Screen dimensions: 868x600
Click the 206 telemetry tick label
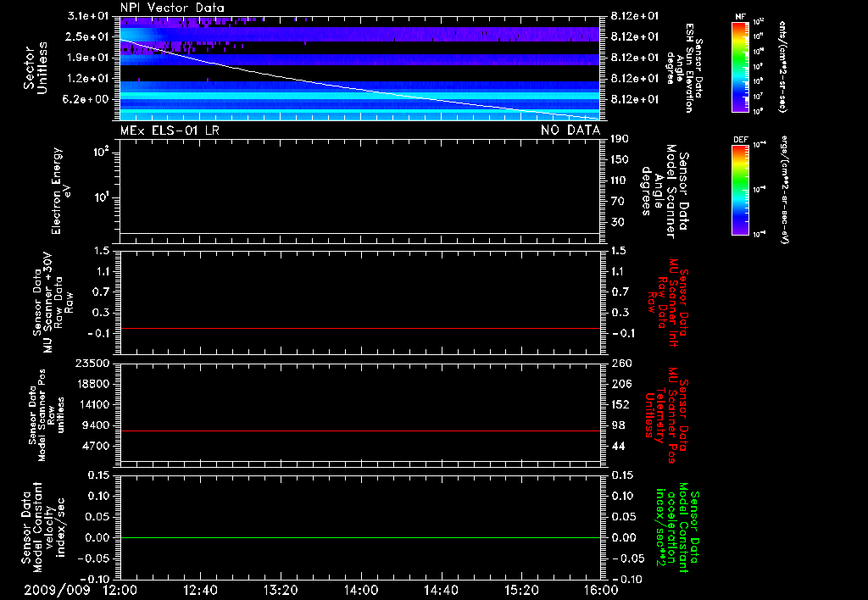621,384
